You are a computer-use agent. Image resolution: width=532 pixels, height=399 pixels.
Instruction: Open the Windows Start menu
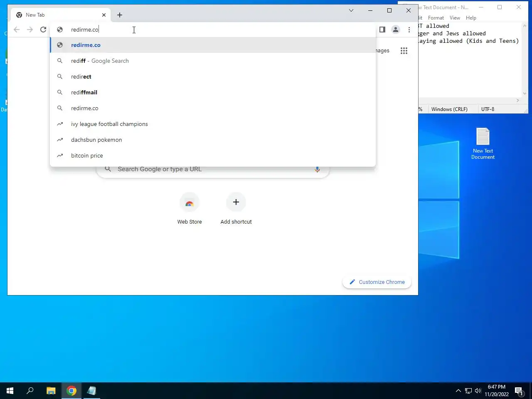pyautogui.click(x=10, y=391)
